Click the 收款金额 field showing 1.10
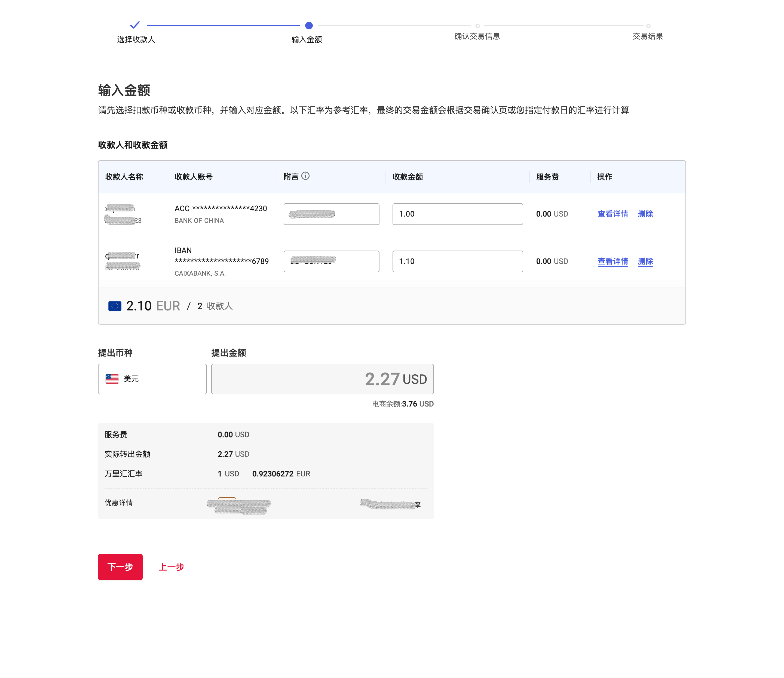 tap(458, 261)
